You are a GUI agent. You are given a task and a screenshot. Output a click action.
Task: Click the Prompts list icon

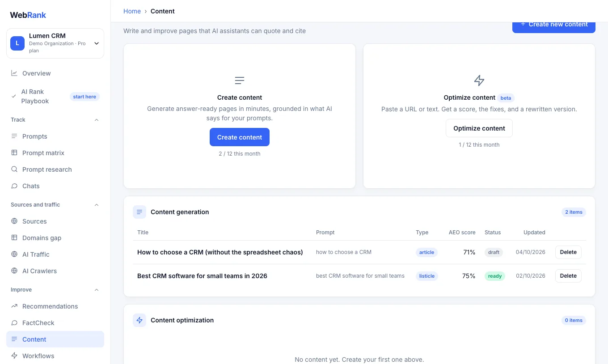tap(14, 136)
